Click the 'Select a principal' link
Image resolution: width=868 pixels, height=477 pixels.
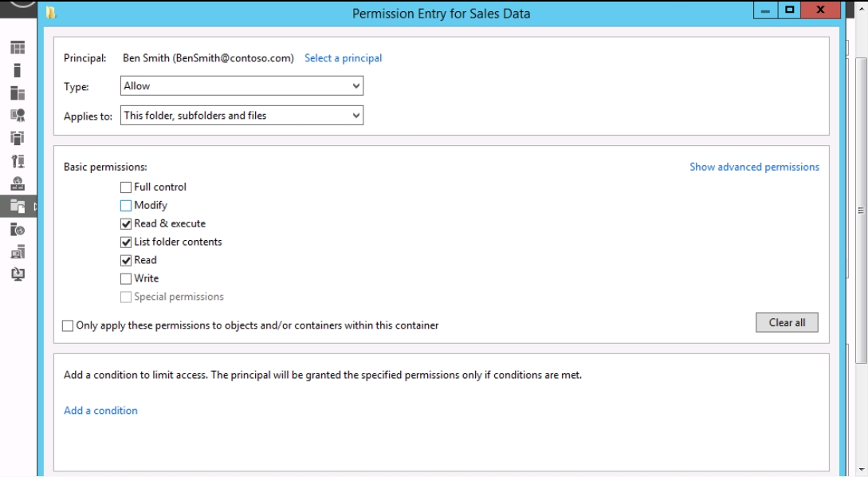pyautogui.click(x=343, y=58)
